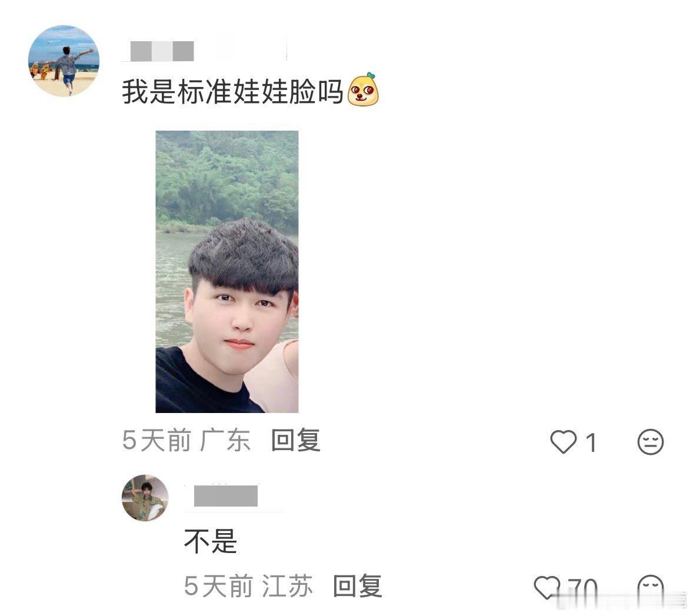Screen dimensions: 693x616
Task: Click the like count 1 on the top comment
Action: click(591, 442)
